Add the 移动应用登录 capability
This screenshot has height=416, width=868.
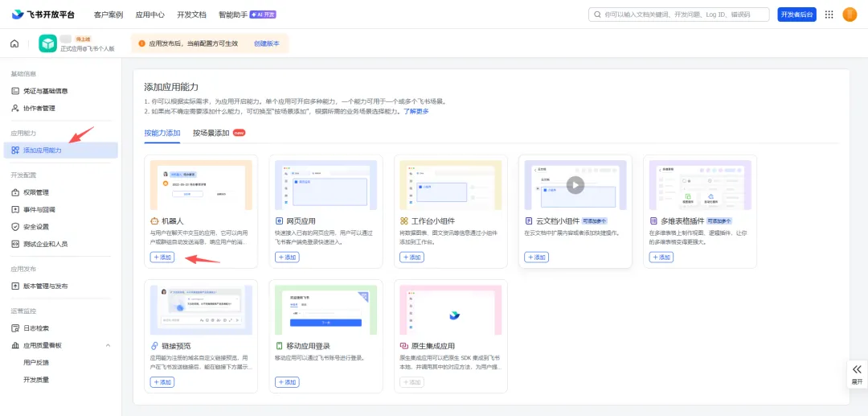point(287,382)
